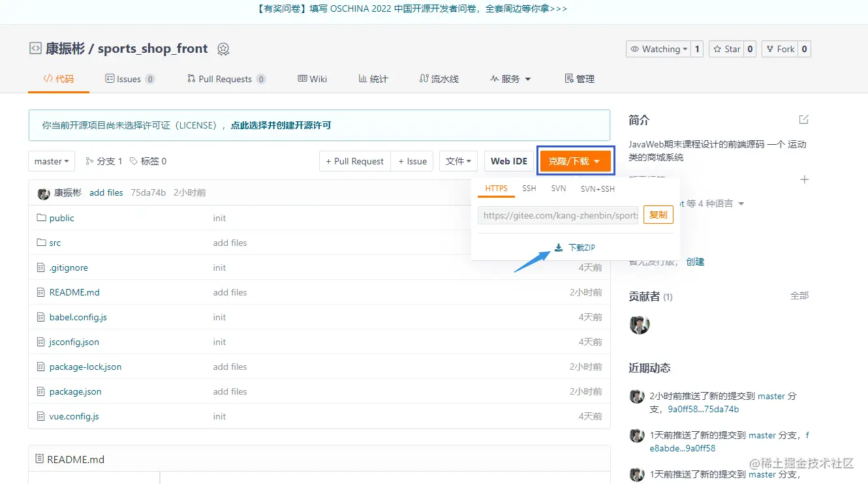Select the SVN clone tab

click(559, 189)
